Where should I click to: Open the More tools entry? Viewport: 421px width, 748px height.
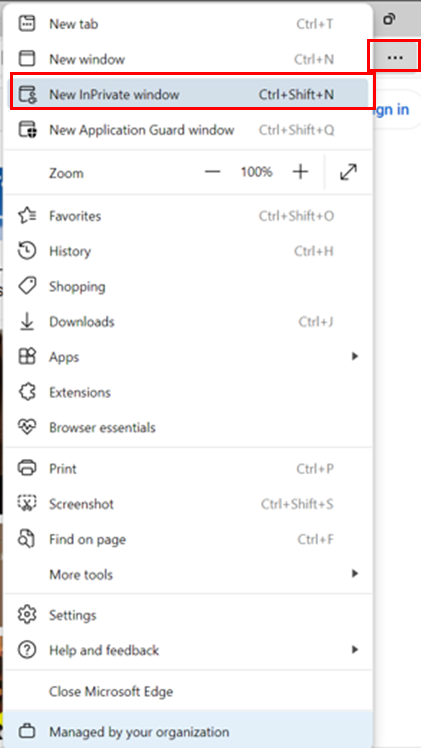(188, 574)
